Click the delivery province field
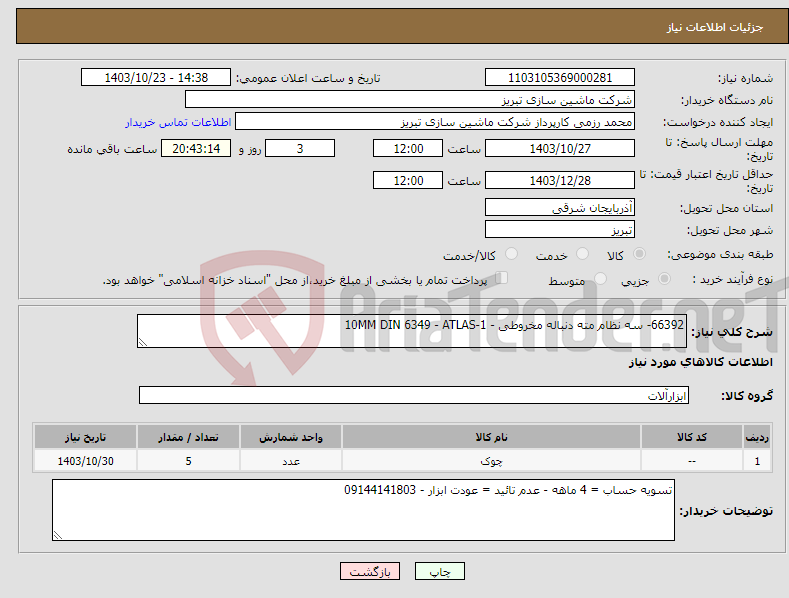Image resolution: width=789 pixels, height=598 pixels. [560, 207]
